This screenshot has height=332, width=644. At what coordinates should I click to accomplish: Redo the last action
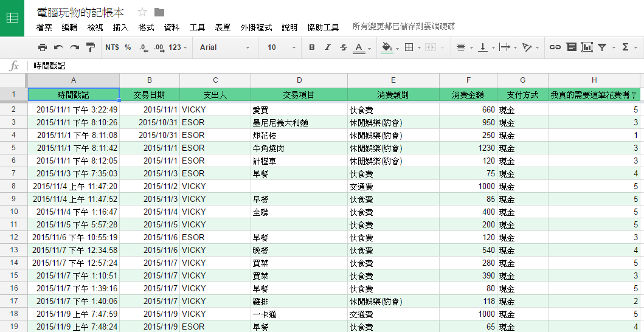pos(74,47)
